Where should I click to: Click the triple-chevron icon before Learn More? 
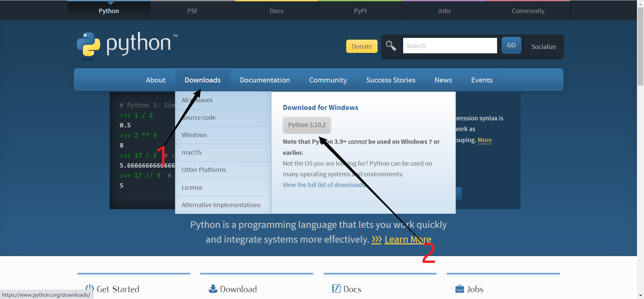376,240
